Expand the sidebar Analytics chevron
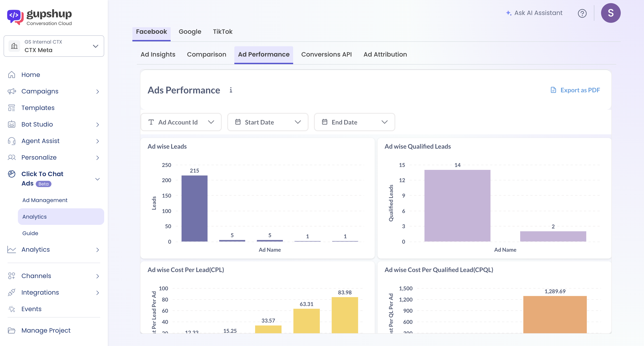Screen dimensions: 644x346 pos(97,250)
